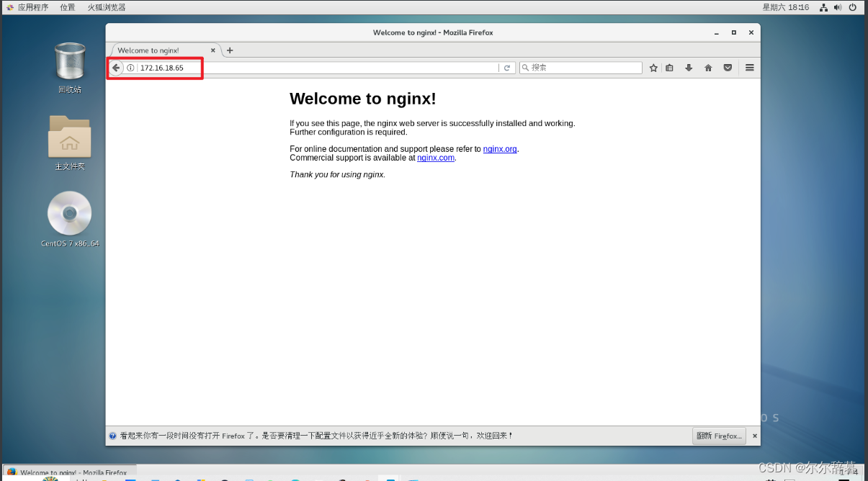
Task: Maximize the Firefox window
Action: (x=734, y=32)
